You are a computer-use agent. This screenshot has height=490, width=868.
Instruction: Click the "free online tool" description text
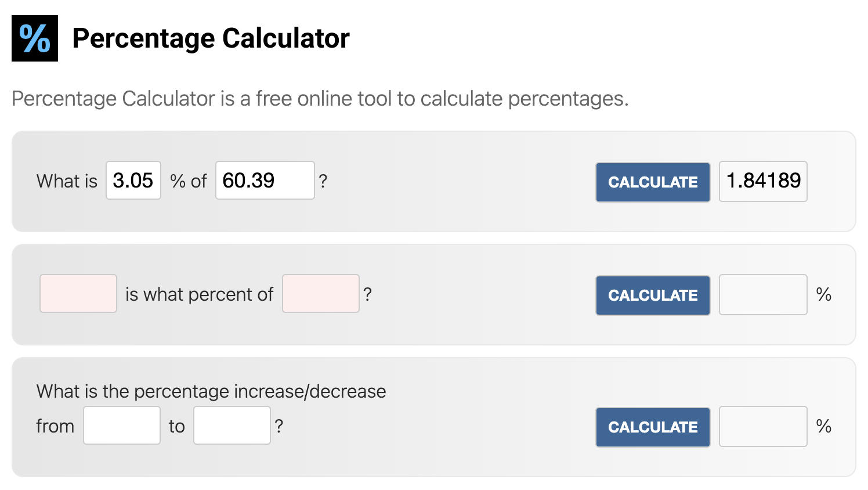(320, 99)
